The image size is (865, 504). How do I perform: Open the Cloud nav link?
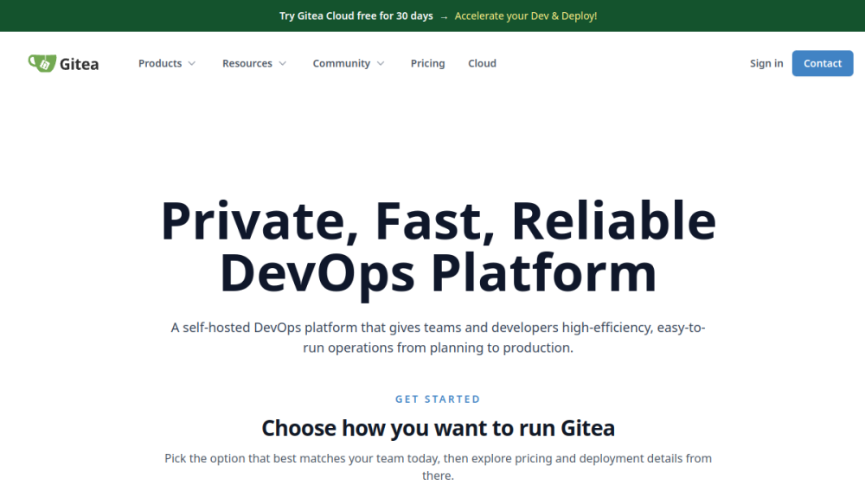[x=482, y=63]
